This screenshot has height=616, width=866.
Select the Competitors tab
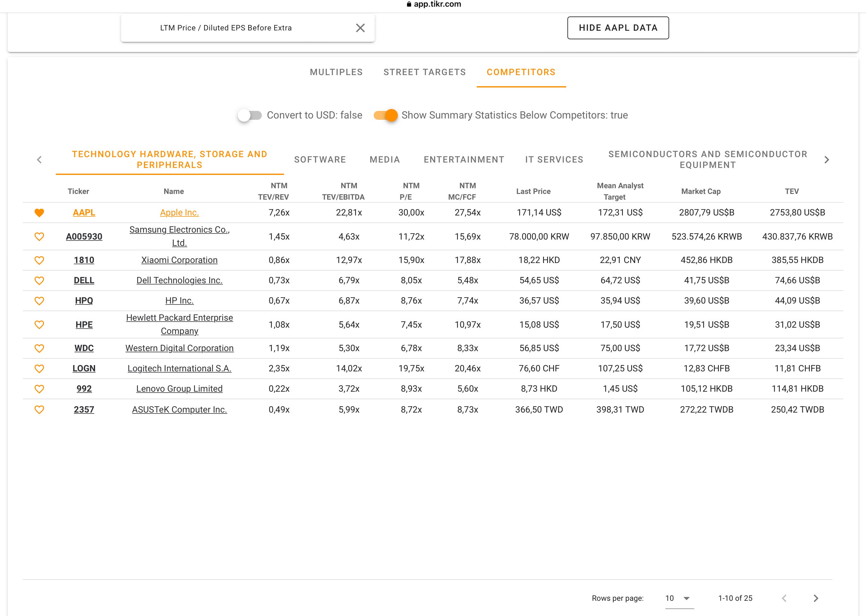click(521, 72)
